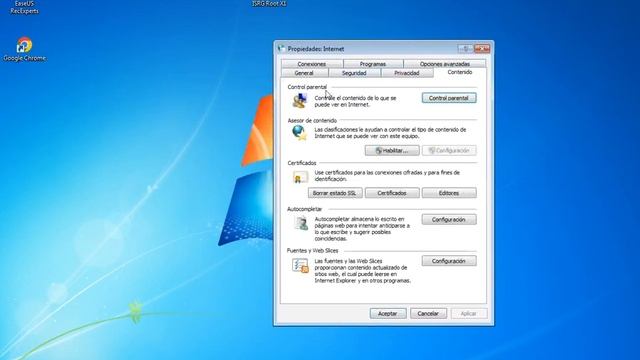Switch to the Privacidad tab

[x=407, y=73]
